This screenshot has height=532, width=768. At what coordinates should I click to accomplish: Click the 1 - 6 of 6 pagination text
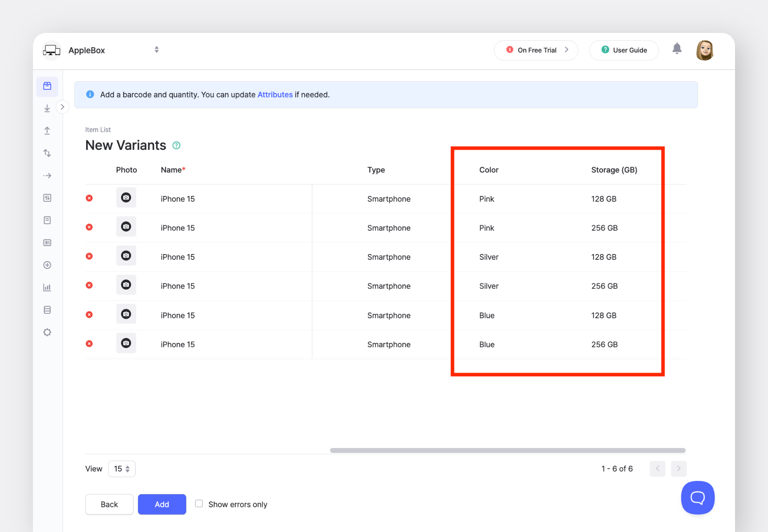tap(617, 469)
